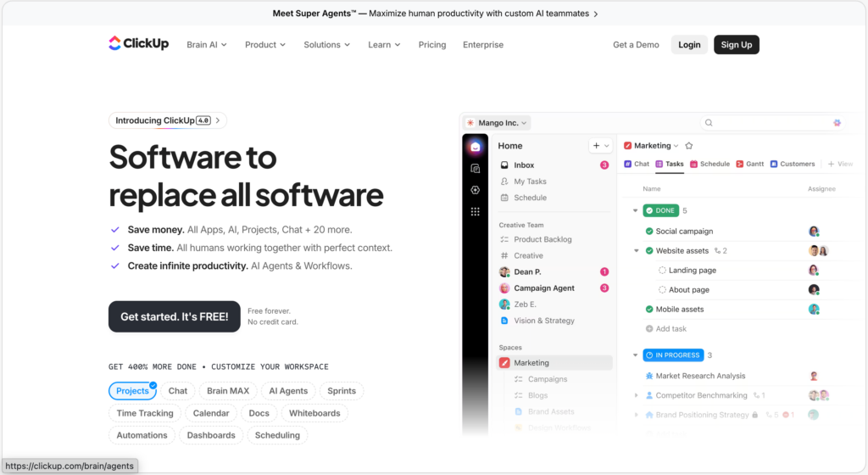Click Add task under Mobile assets
The height and width of the screenshot is (475, 868).
point(670,329)
